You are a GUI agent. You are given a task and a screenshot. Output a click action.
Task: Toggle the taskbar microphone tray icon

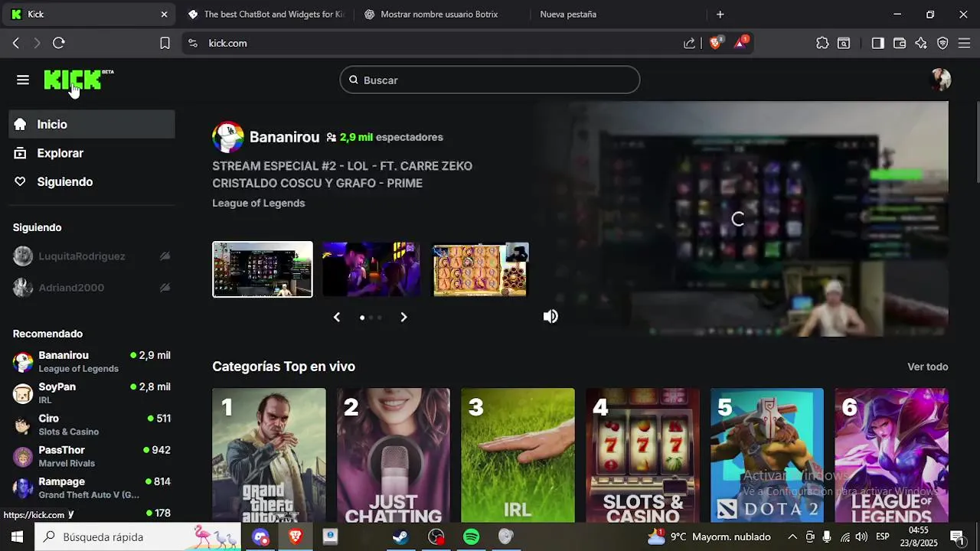pos(827,537)
